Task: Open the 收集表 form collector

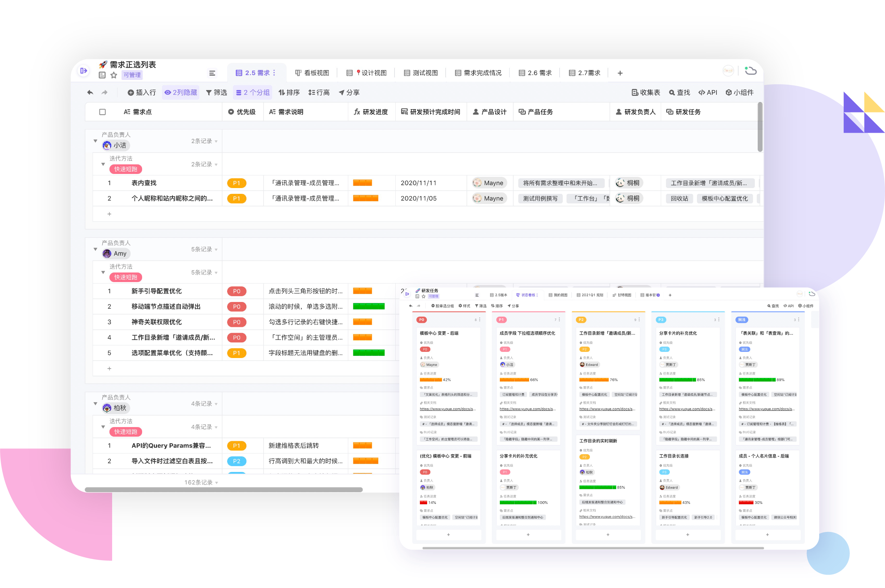Action: 646,93
